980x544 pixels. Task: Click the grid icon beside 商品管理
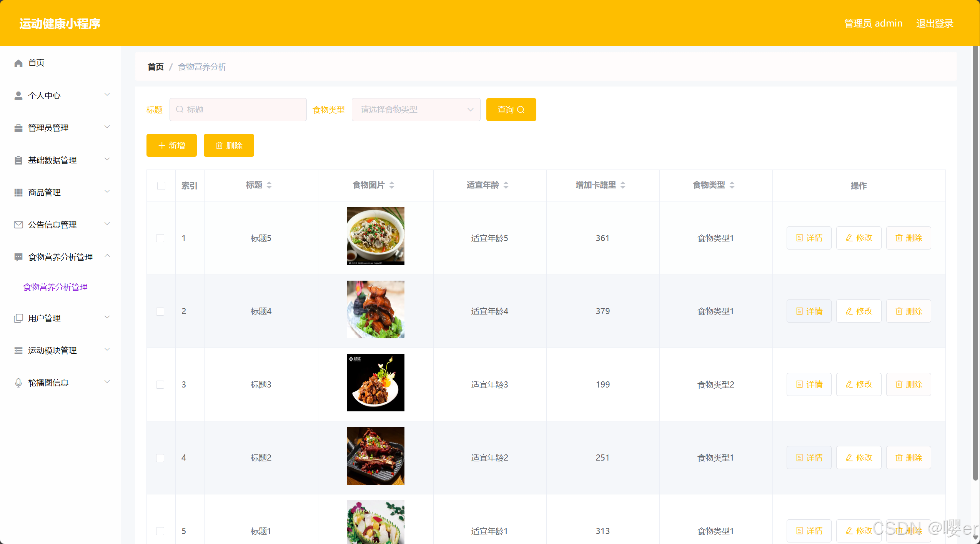tap(18, 193)
